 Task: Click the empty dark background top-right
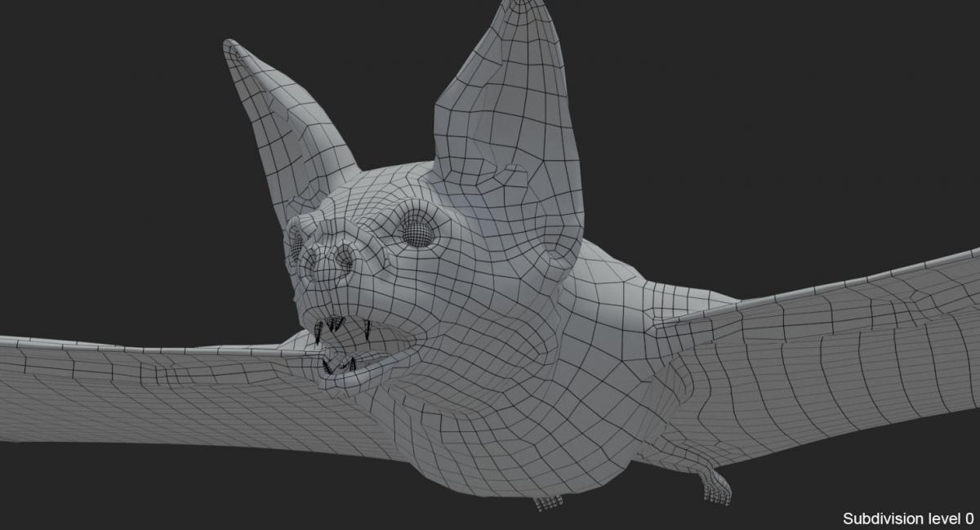pyautogui.click(x=817, y=98)
